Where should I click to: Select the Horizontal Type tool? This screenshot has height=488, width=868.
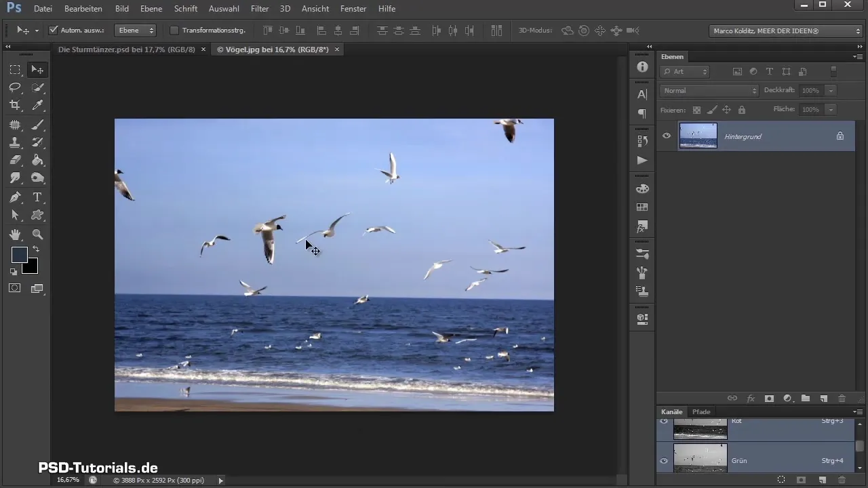click(37, 197)
